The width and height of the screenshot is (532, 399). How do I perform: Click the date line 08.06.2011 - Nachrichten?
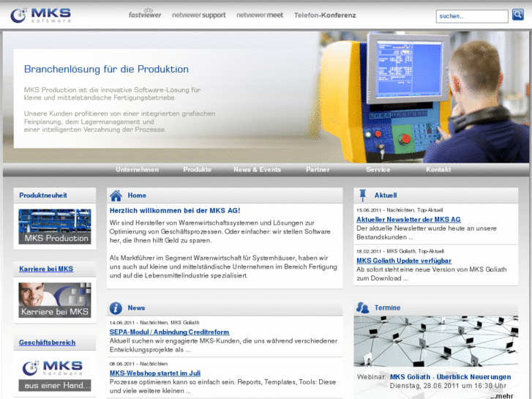tap(138, 364)
